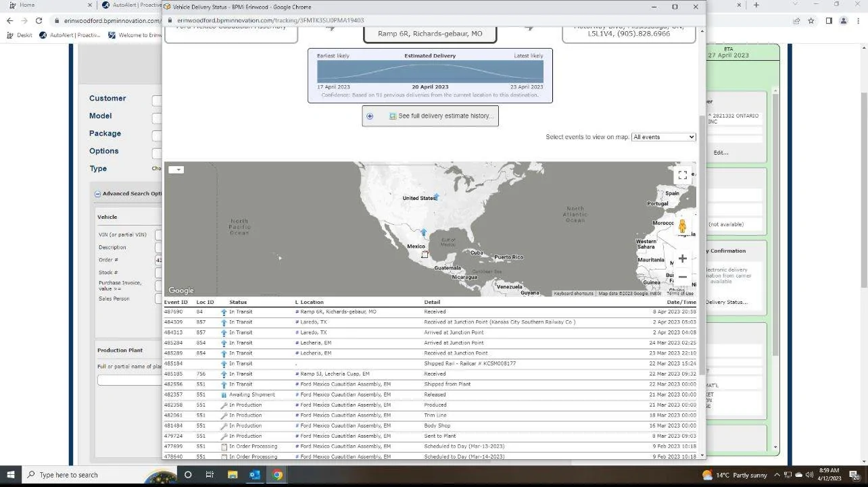
Task: Click the plant marker in central Mexico
Action: point(425,255)
